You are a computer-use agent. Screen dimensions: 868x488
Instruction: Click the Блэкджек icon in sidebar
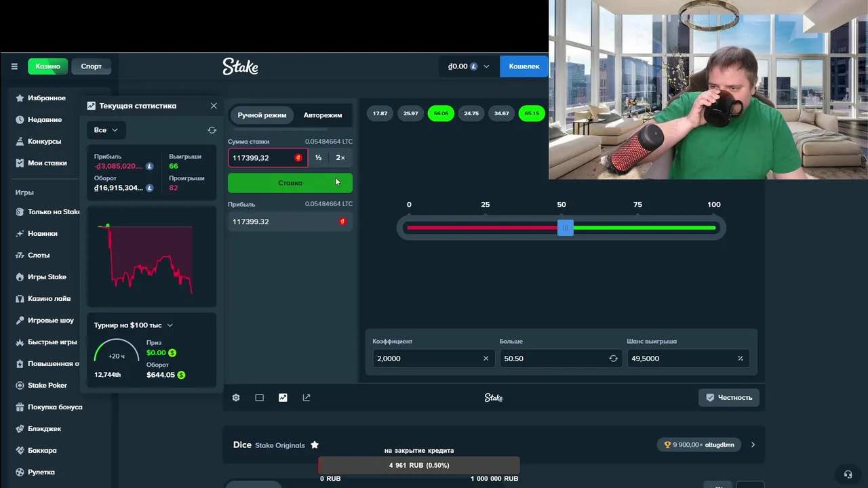click(20, 429)
